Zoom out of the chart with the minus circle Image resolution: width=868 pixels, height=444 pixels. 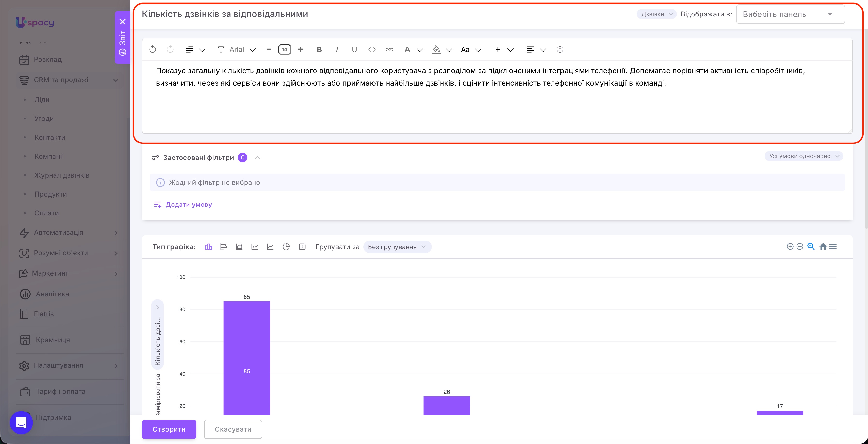coord(800,246)
